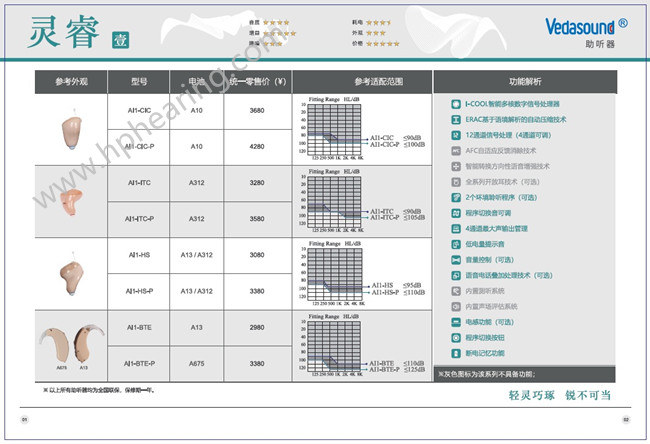This screenshot has width=650, height=444.
Task: Select the AI1-CIC model cell
Action: [139, 111]
